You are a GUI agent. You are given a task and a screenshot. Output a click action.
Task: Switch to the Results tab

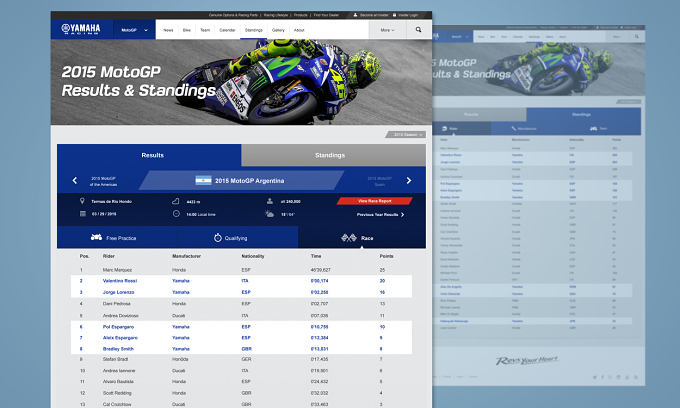coord(149,155)
